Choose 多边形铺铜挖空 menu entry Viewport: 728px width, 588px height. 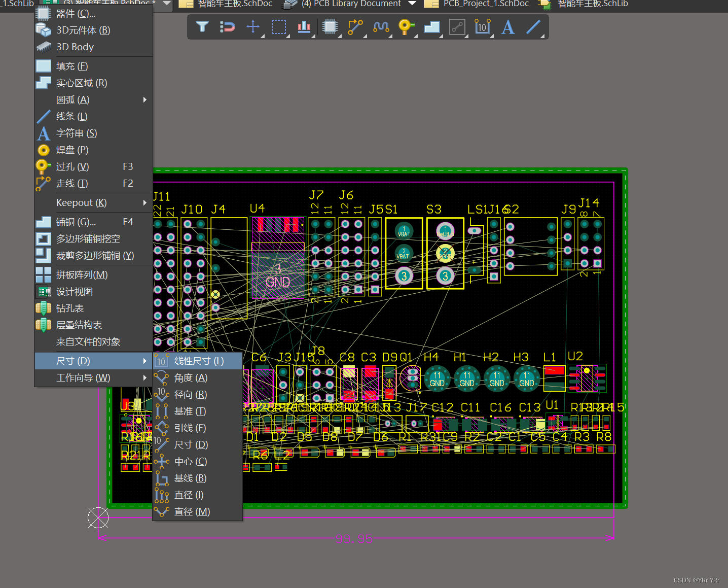coord(94,238)
